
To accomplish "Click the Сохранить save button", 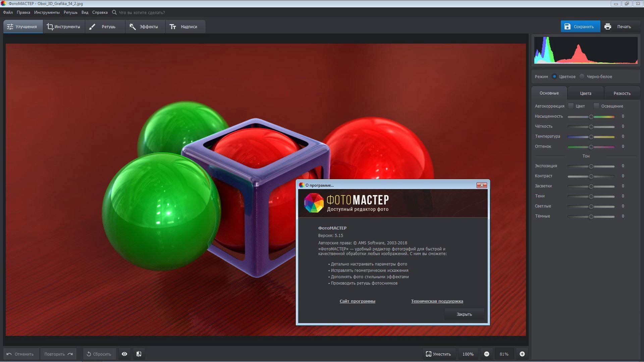I will [x=580, y=26].
